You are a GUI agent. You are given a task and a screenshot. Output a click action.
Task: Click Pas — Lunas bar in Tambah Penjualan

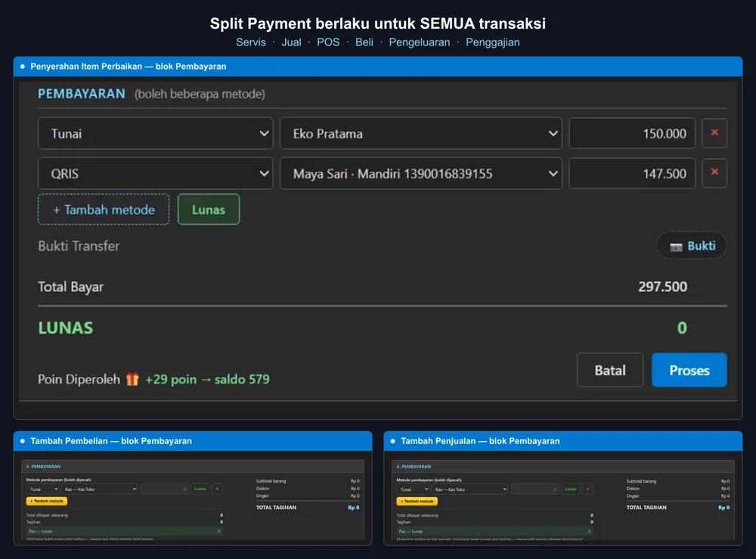494,531
